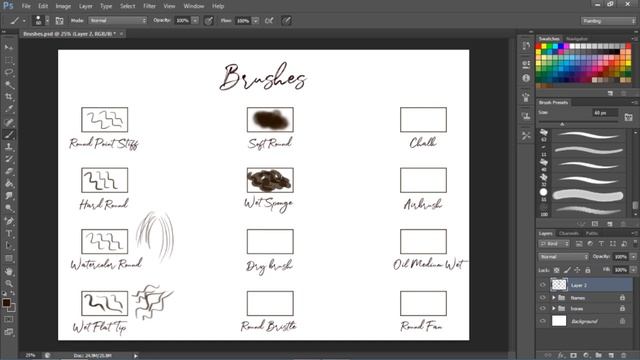Pick the red swatch in Swatches panel
The image size is (640, 360).
pyautogui.click(x=539, y=47)
